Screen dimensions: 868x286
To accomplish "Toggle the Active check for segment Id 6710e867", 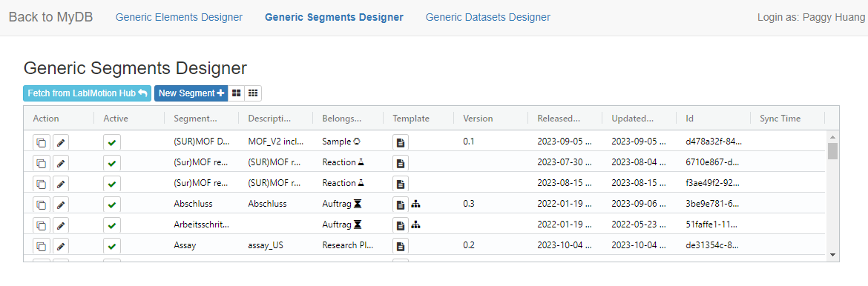I will coord(112,163).
